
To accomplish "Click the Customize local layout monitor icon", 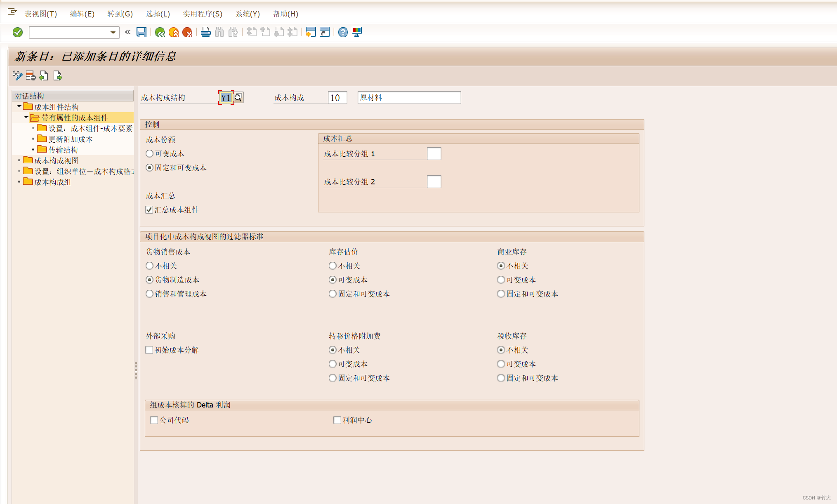I will [x=357, y=32].
